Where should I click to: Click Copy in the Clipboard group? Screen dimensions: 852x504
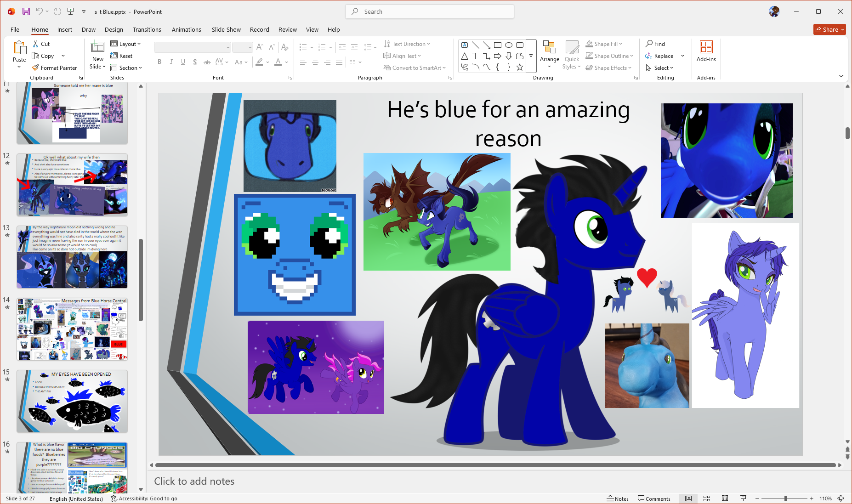(43, 56)
